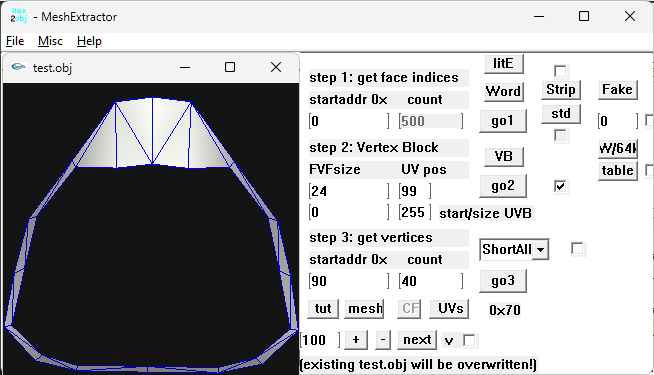
Task: Close the test.obj viewer window
Action: [x=276, y=67]
